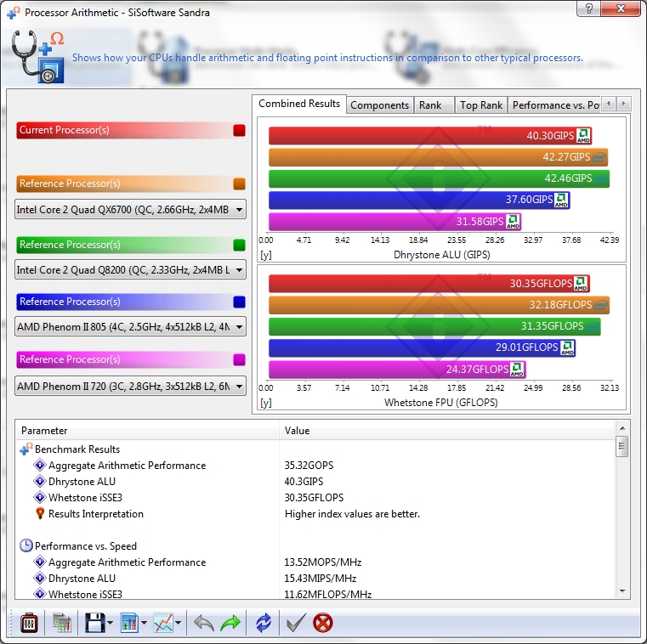The image size is (647, 644).
Task: Switch to the Components tab
Action: [x=380, y=105]
